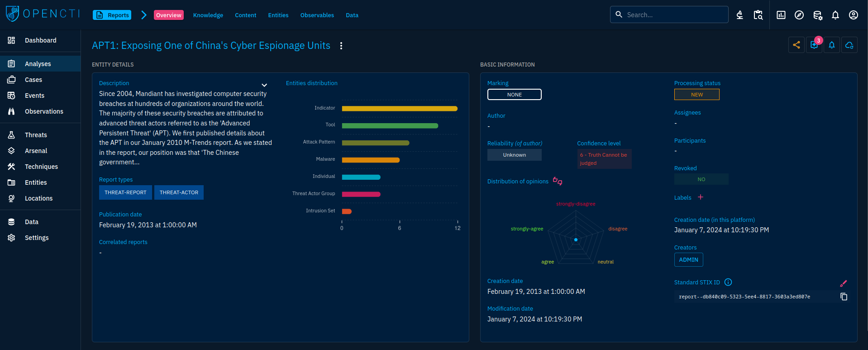Click the THREAT-ACTOR type chip
868x350 pixels.
pos(179,192)
